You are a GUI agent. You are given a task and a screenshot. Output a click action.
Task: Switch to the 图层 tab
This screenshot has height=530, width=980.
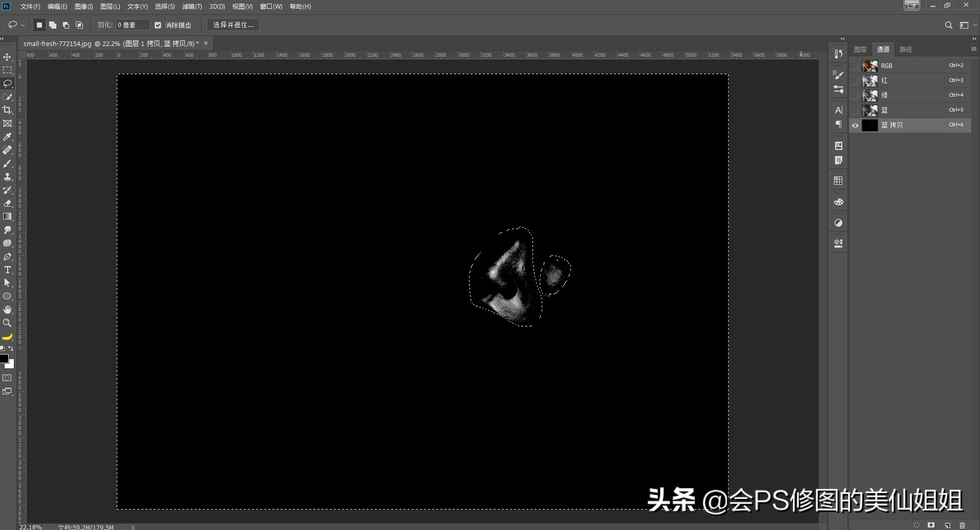click(860, 49)
